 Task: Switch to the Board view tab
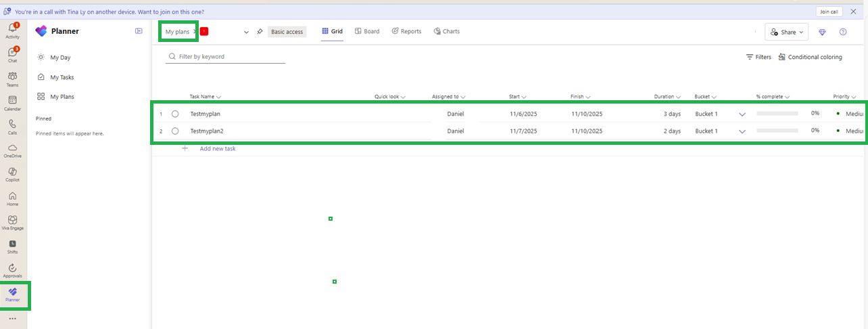[367, 31]
